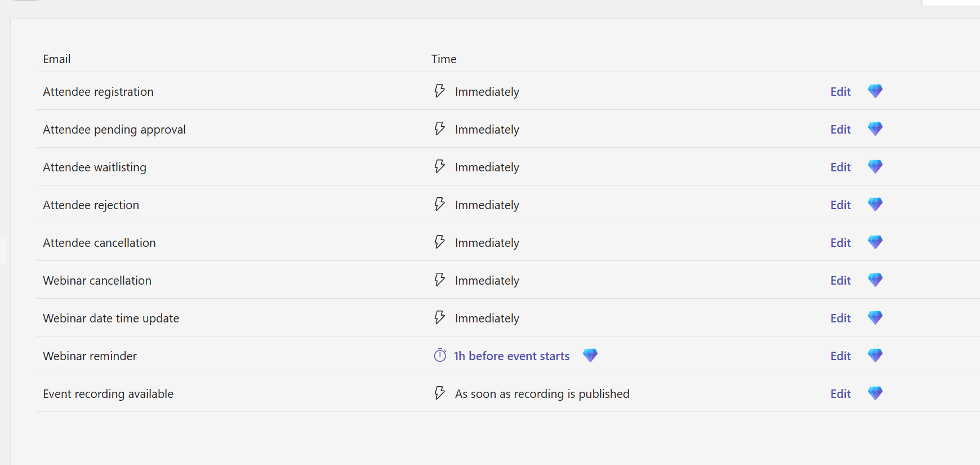Click Immediately in the Webinar date time update row
The width and height of the screenshot is (980, 465).
pyautogui.click(x=487, y=318)
